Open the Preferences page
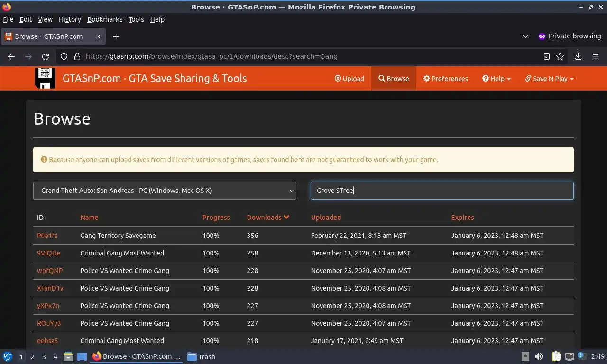This screenshot has width=607, height=364. (446, 79)
